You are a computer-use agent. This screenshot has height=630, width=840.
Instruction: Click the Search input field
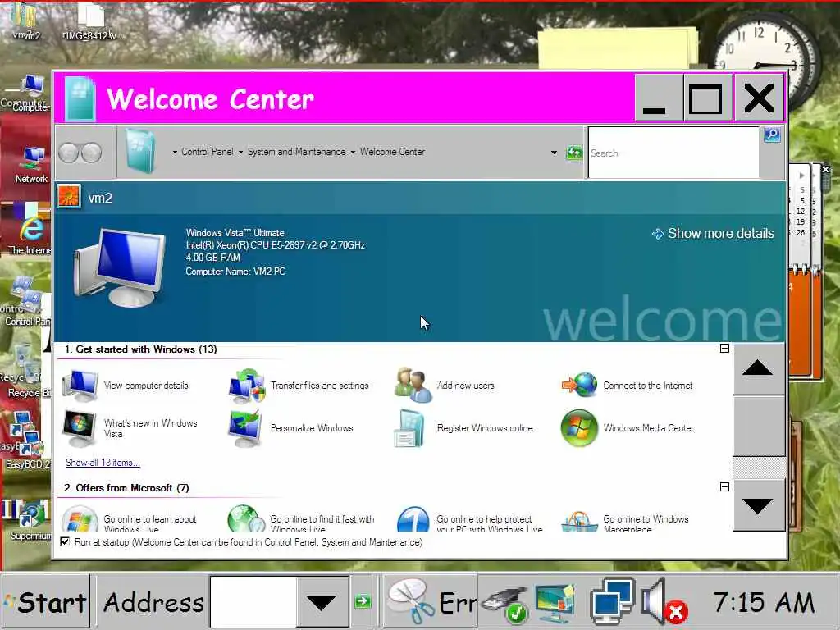(x=673, y=153)
